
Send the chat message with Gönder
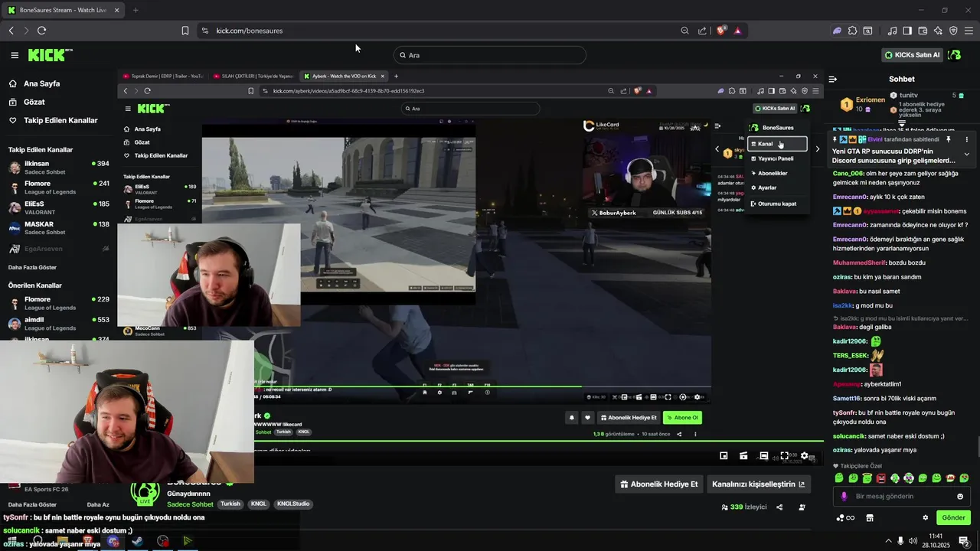point(953,517)
